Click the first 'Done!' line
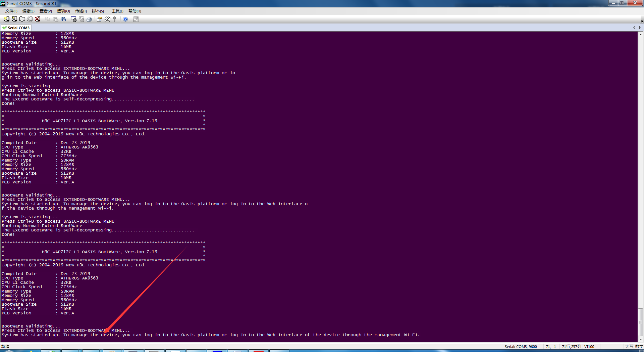The height and width of the screenshot is (352, 644). point(8,103)
